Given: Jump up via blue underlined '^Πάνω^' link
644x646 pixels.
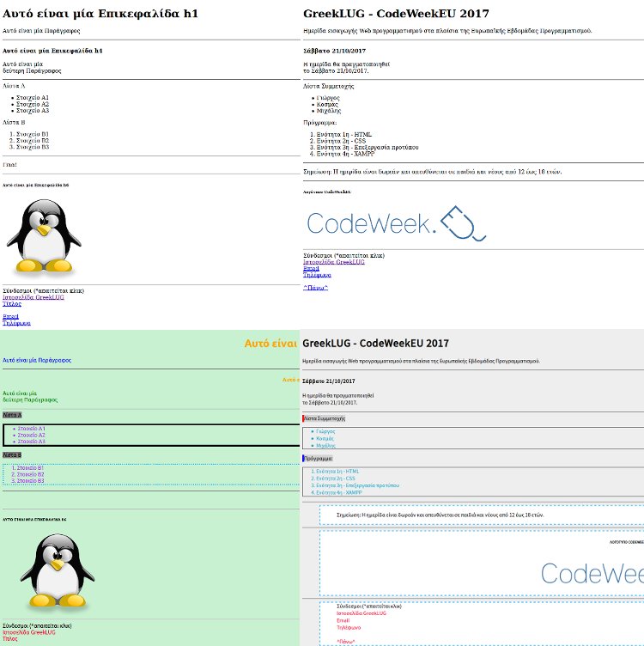Looking at the screenshot, I should coord(315,288).
